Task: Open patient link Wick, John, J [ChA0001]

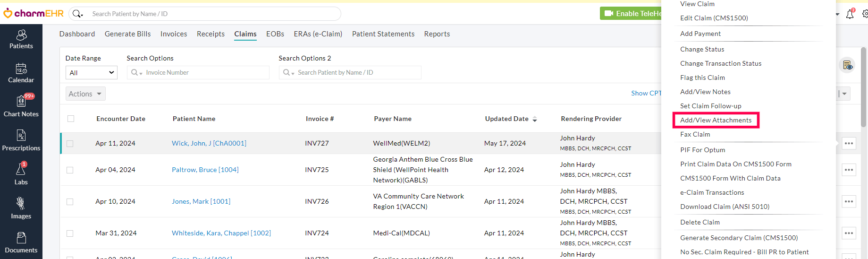Action: (x=209, y=143)
